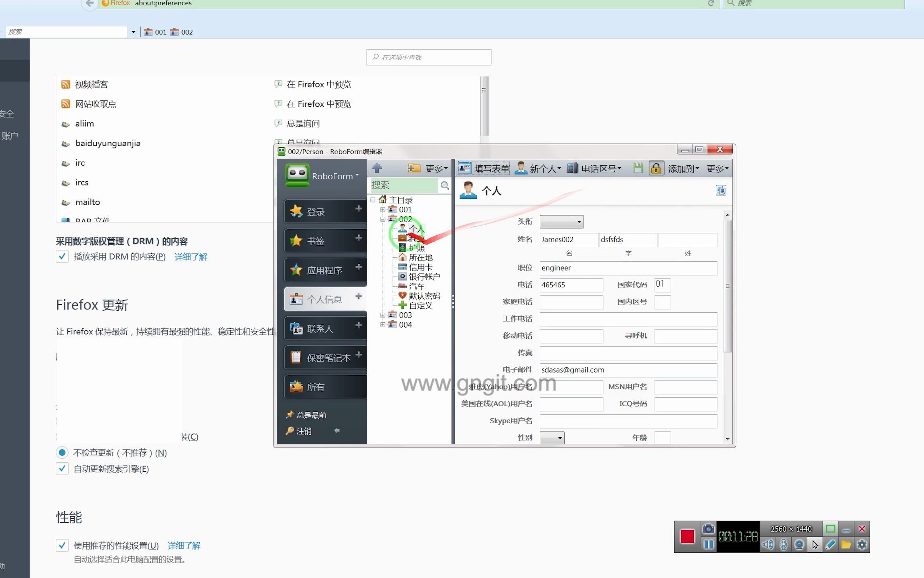Select 不检查更新 radio button
Viewport: 924px width, 578px height.
[62, 453]
